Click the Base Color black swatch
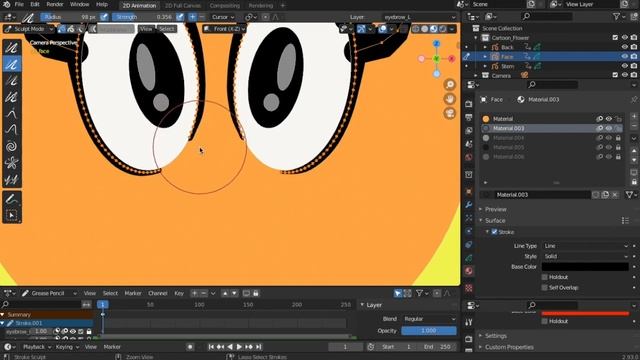640x360 pixels. point(585,267)
